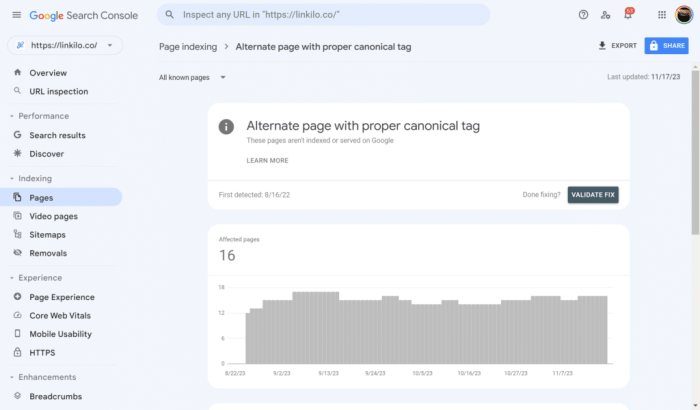Click the scrollbar down arrow
This screenshot has height=410, width=700.
(696, 406)
